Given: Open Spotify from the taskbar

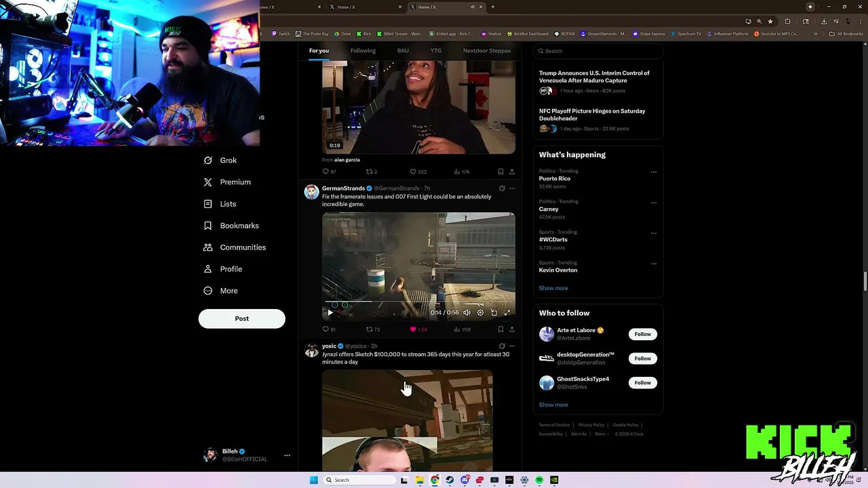Looking at the screenshot, I should tap(539, 480).
